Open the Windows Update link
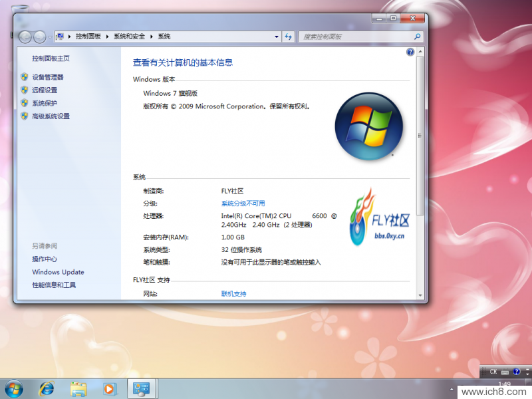This screenshot has height=399, width=532. coord(58,272)
